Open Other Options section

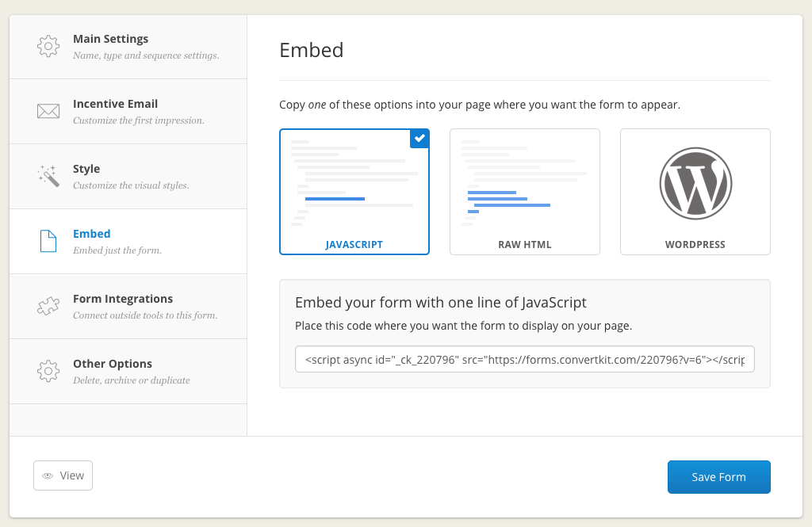pos(128,371)
